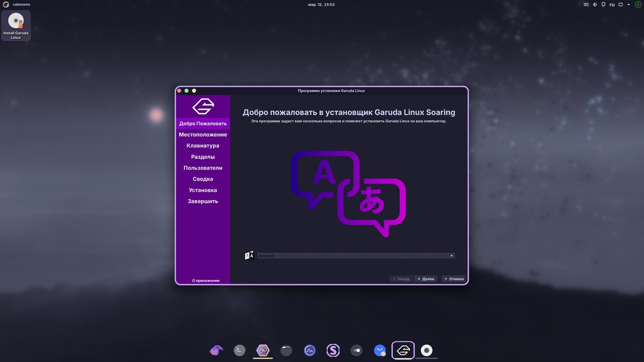Screen dimensions: 644x362
Task: Click the disc icon in the dock
Action: point(427,350)
